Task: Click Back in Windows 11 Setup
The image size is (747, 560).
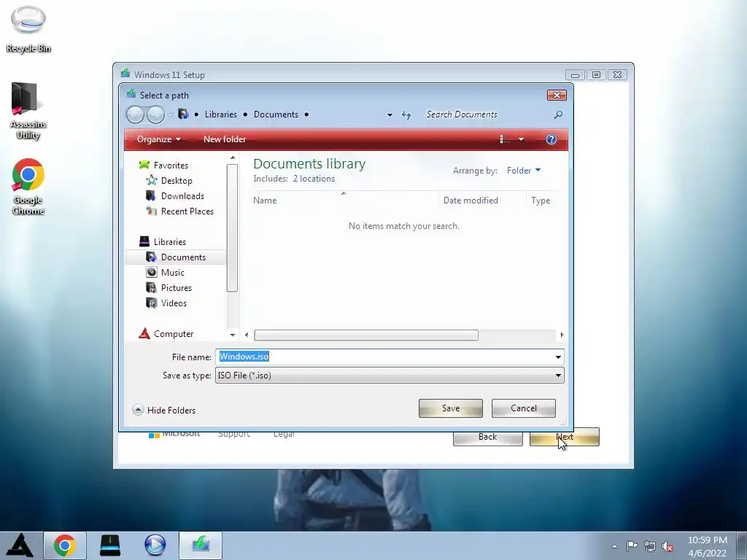Action: (487, 437)
